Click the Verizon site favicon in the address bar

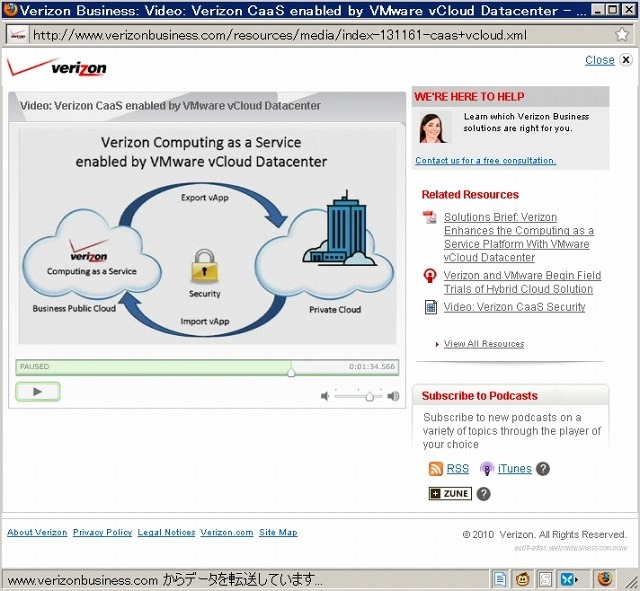pos(18,35)
